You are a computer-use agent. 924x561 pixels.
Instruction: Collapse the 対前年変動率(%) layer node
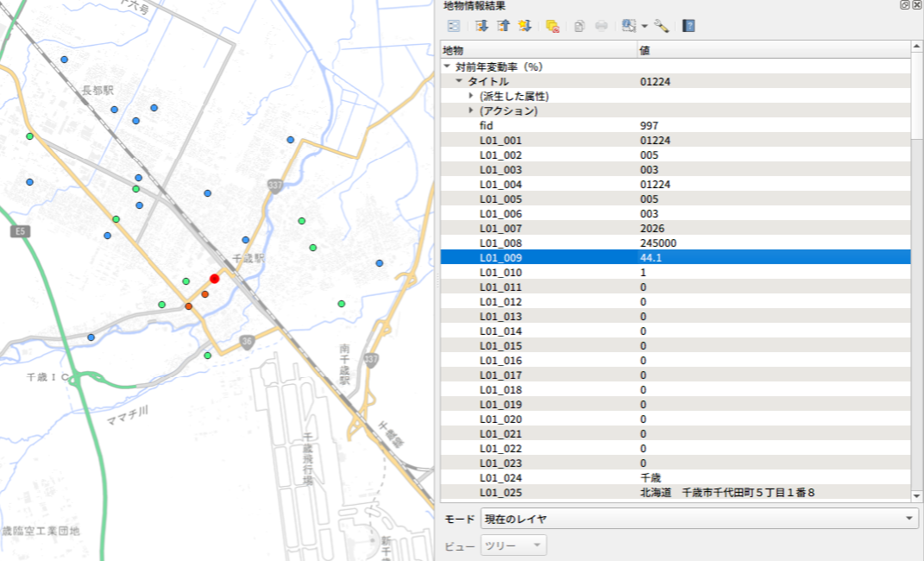click(x=447, y=66)
